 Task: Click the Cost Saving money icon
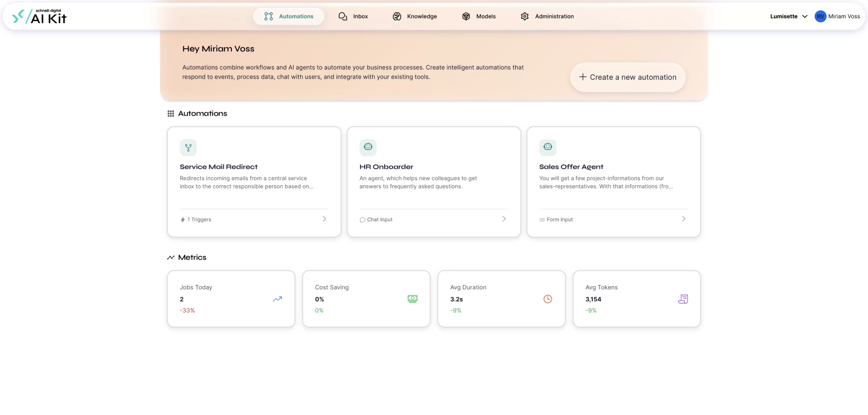[x=413, y=299]
